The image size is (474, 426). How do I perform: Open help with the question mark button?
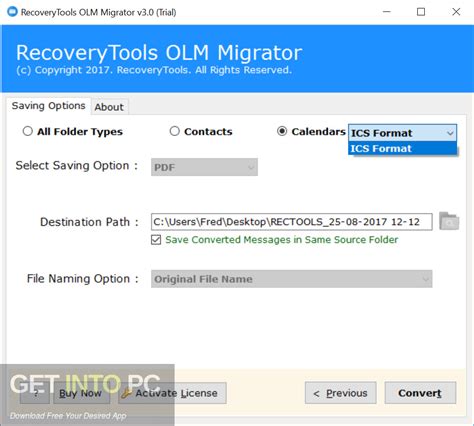pos(35,393)
